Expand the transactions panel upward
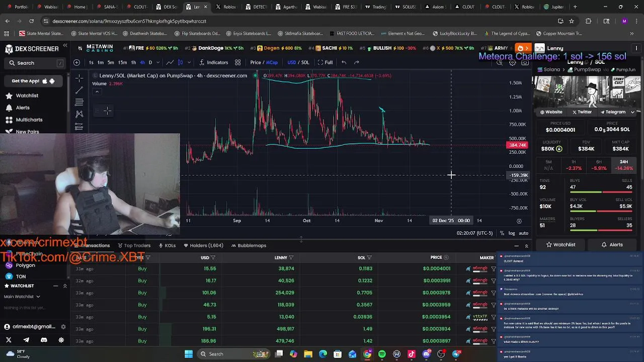 pos(526,246)
